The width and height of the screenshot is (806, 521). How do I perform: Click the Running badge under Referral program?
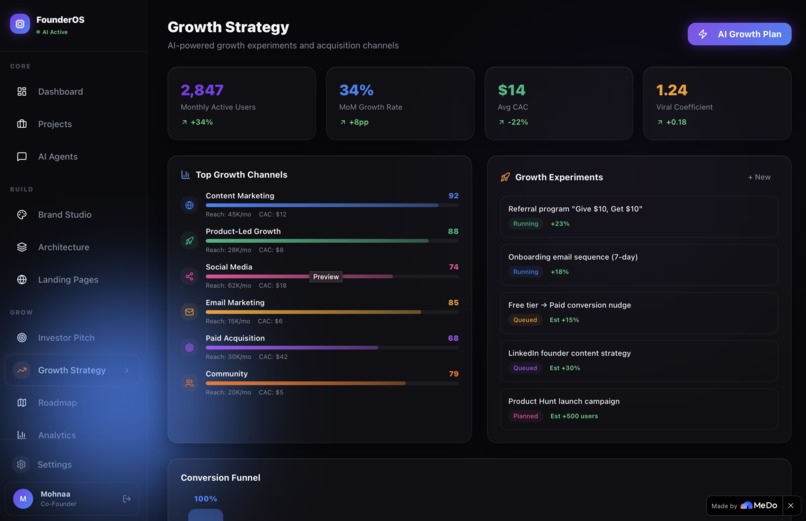525,224
